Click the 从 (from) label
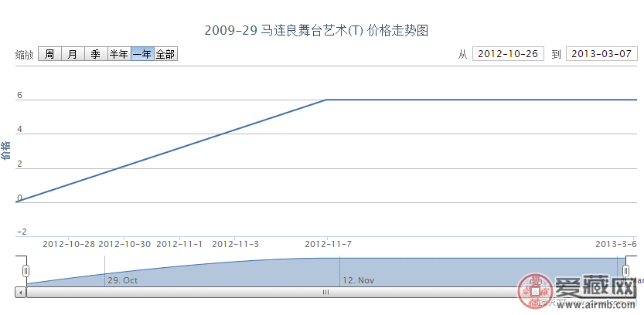Screen dimensions: 644x315 (463, 54)
